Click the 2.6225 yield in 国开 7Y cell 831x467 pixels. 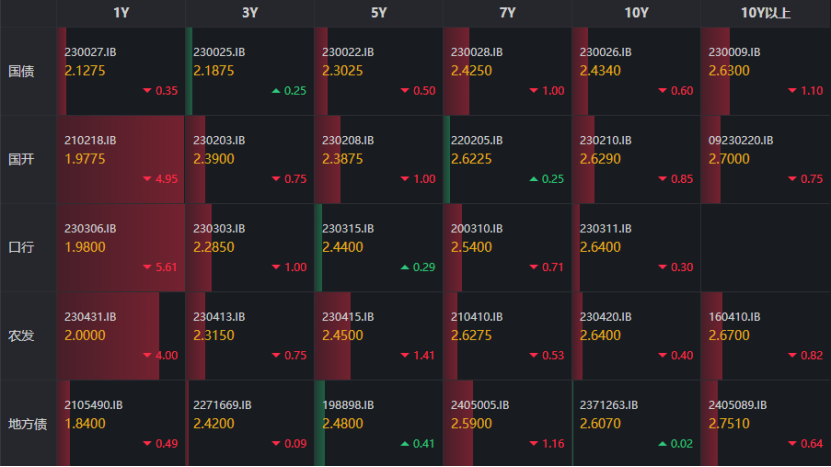pyautogui.click(x=472, y=158)
